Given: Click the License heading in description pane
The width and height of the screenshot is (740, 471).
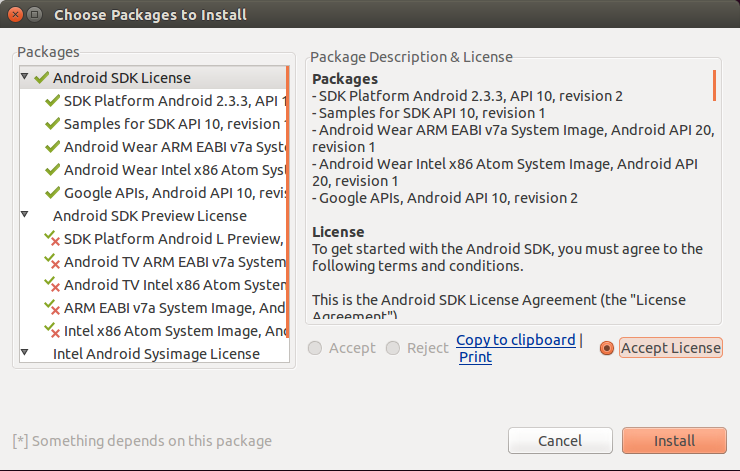Looking at the screenshot, I should coord(338,232).
